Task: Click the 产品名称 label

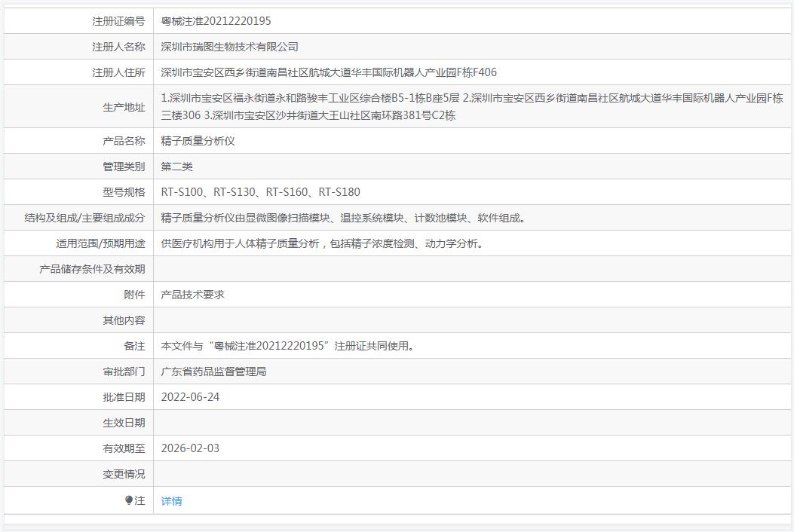Action: click(124, 141)
